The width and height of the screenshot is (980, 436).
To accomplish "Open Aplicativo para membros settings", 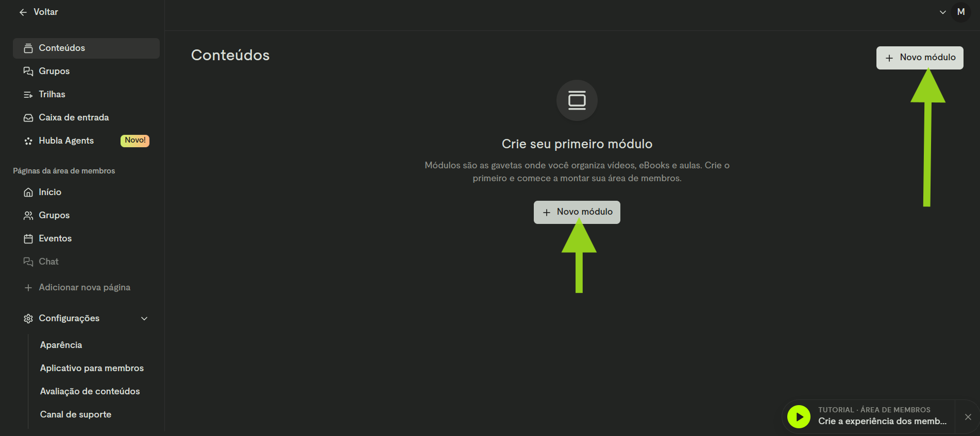I will point(92,368).
